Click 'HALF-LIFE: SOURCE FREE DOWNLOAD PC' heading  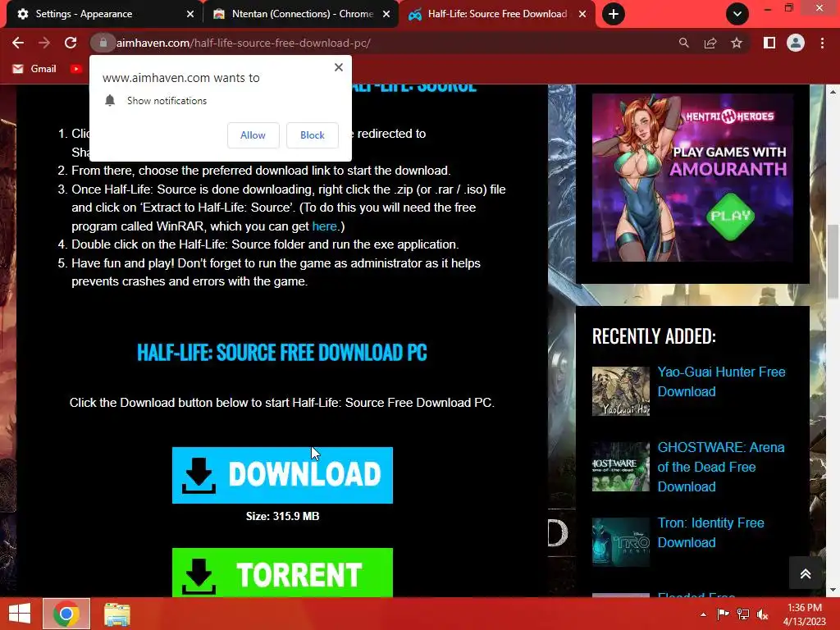pos(282,353)
